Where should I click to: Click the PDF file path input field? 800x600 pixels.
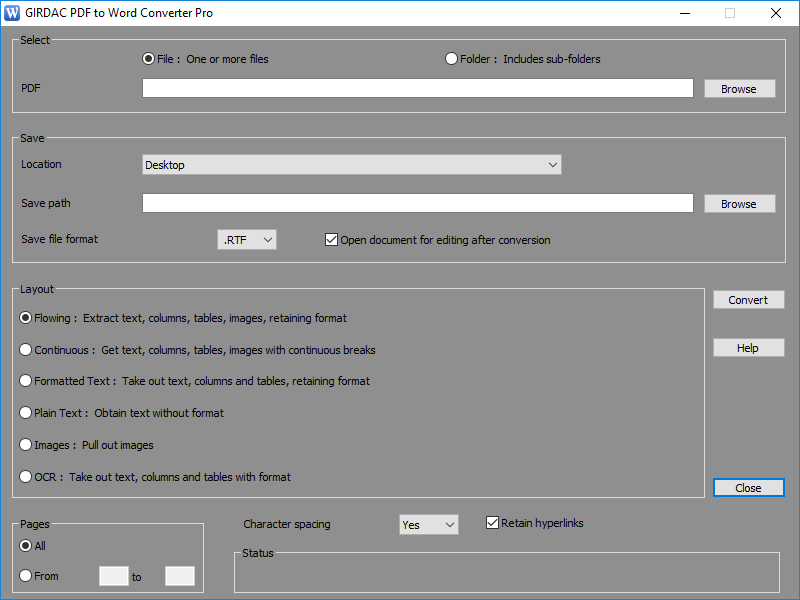pos(417,88)
